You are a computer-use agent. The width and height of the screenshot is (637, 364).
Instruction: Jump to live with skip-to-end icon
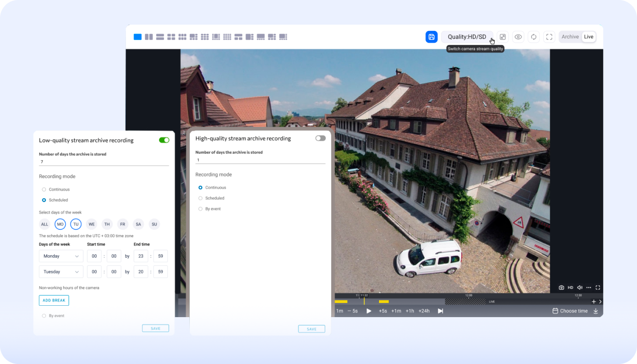click(x=440, y=311)
